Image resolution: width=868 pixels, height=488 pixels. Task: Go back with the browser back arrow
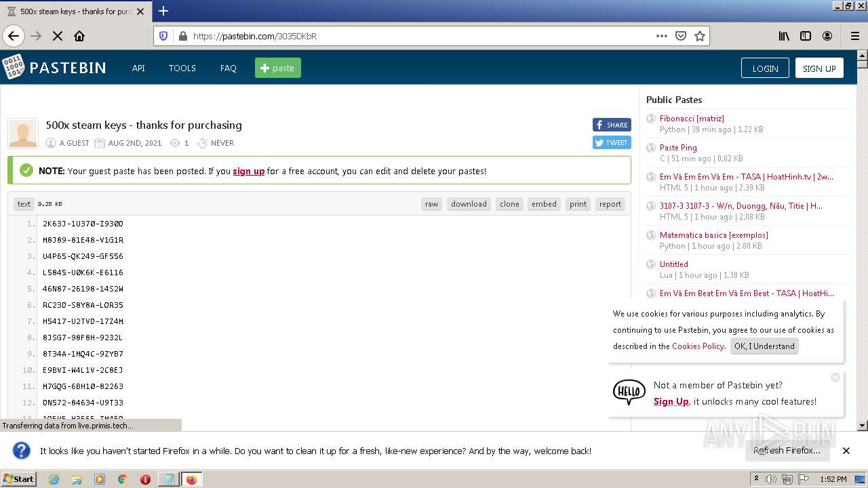coord(14,36)
